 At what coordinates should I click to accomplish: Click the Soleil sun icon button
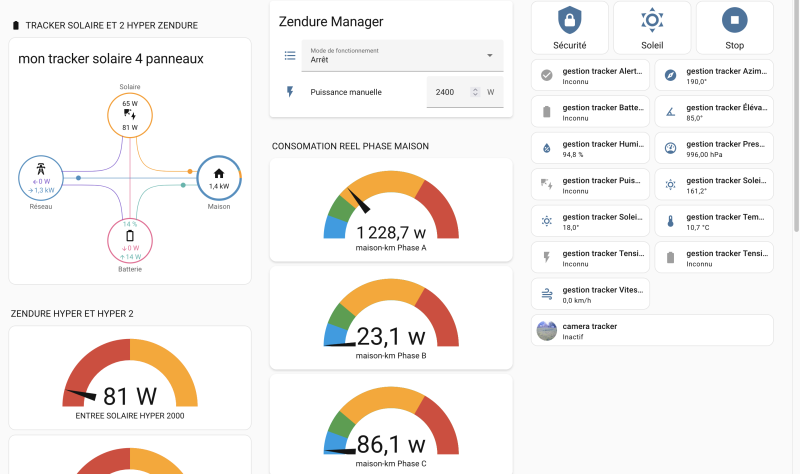point(652,20)
